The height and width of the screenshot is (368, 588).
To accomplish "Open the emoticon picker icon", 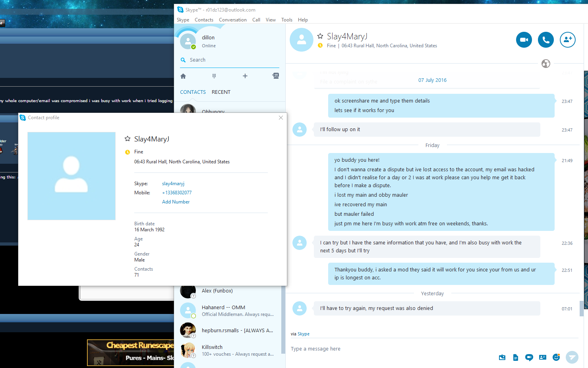I will coord(556,357).
